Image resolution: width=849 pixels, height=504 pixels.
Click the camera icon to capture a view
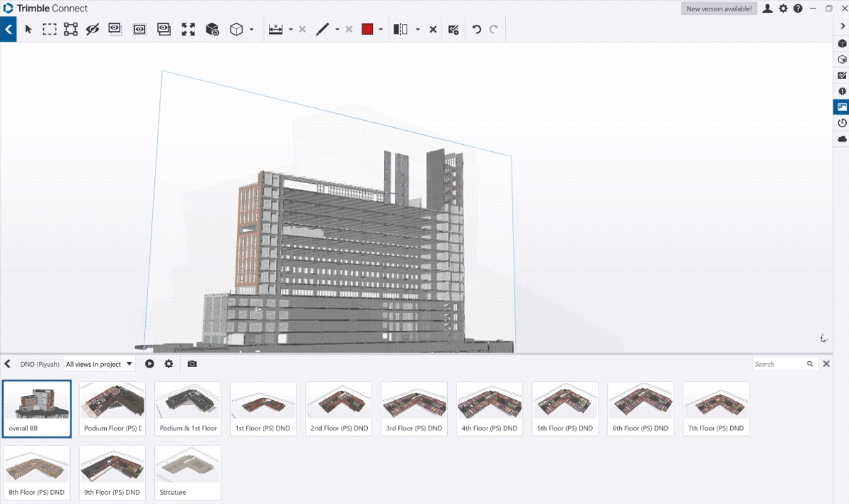click(192, 363)
